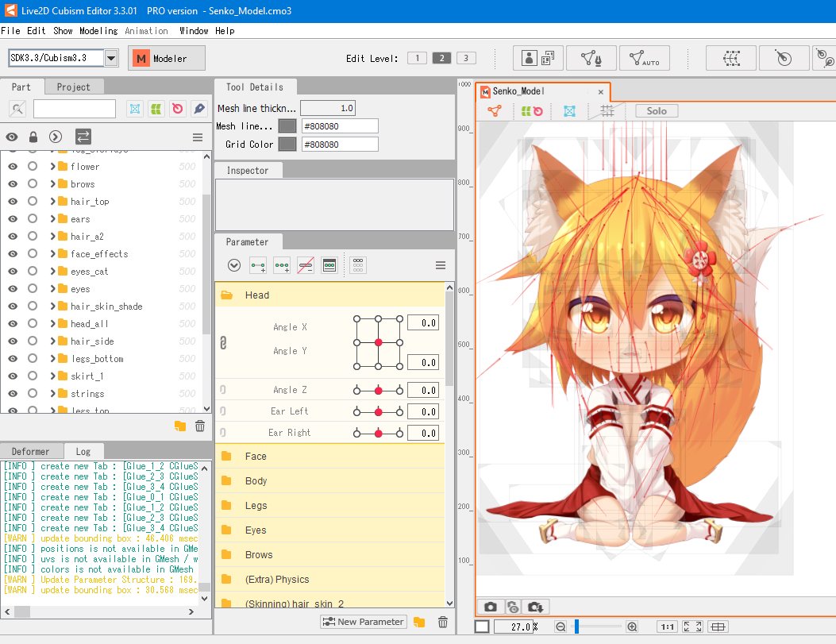
Task: Open the texture atlas editor icon
Action: (x=537, y=58)
